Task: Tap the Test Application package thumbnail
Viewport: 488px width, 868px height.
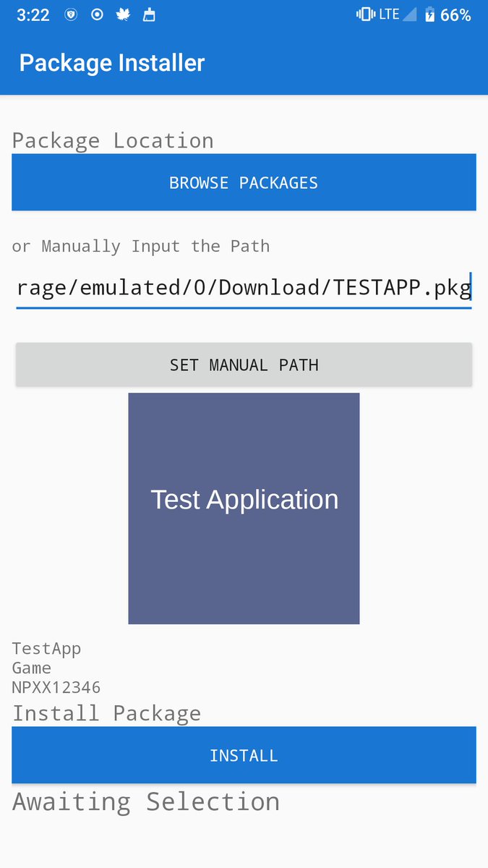Action: pyautogui.click(x=244, y=508)
